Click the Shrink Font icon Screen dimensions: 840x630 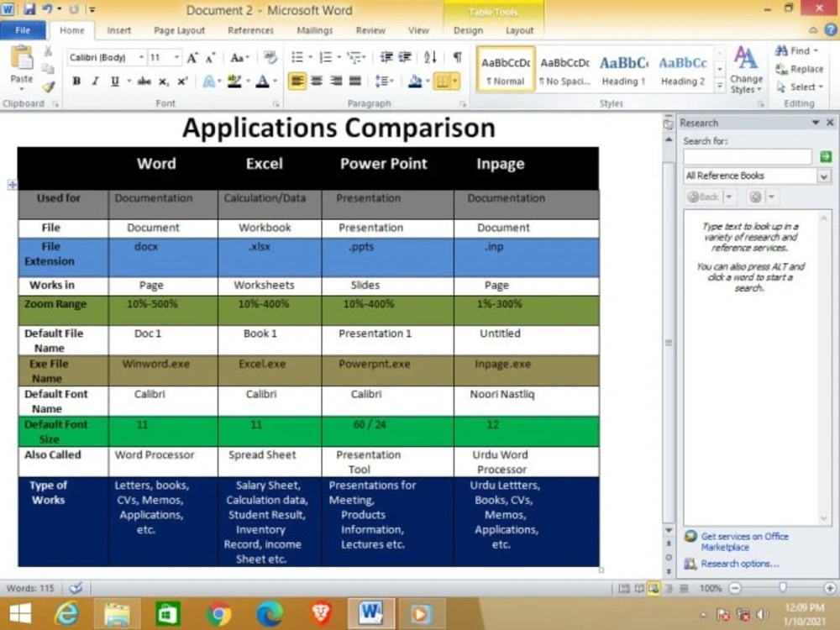click(x=211, y=57)
